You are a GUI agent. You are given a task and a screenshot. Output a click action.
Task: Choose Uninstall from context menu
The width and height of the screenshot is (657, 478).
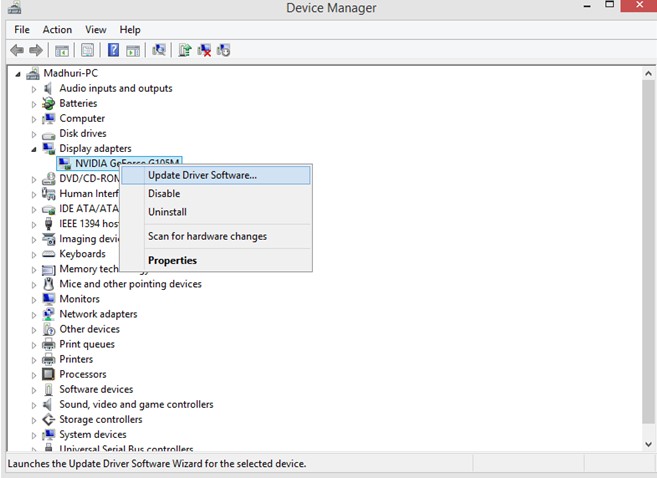216,212
